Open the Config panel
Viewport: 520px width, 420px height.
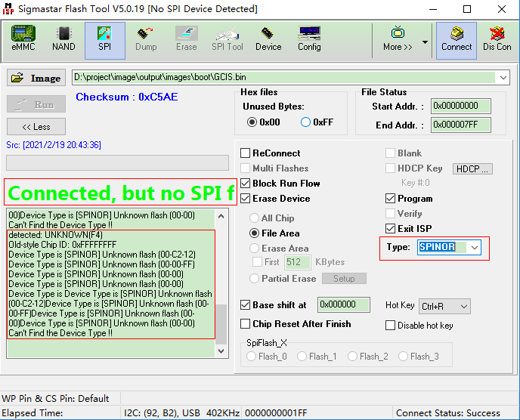click(309, 39)
